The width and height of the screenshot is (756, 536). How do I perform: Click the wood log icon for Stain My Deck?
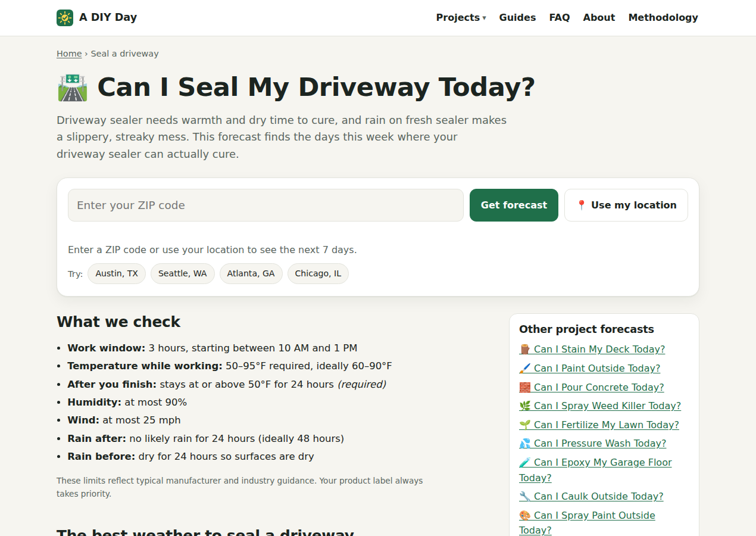524,350
